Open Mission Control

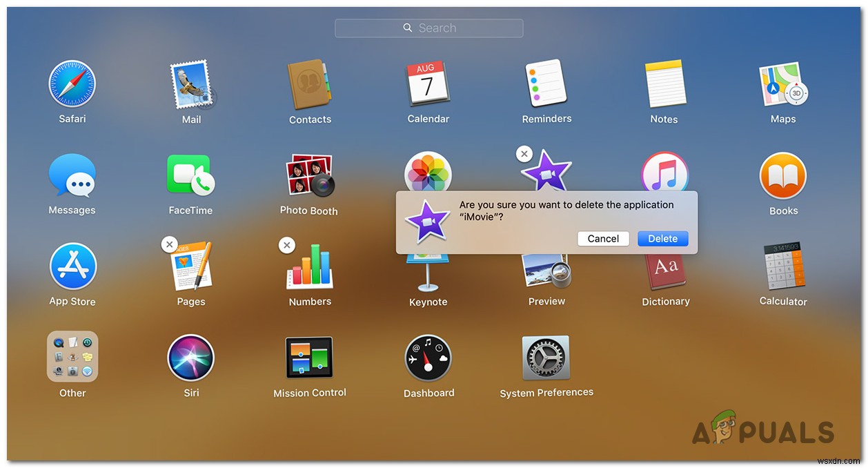tap(310, 358)
